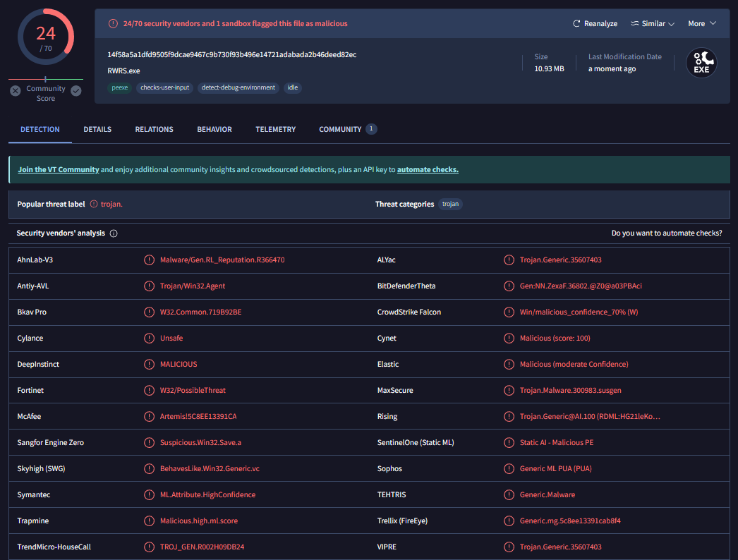This screenshot has width=738, height=560.
Task: Click the Artemis!5C8EE13391CA detection name
Action: 198,416
